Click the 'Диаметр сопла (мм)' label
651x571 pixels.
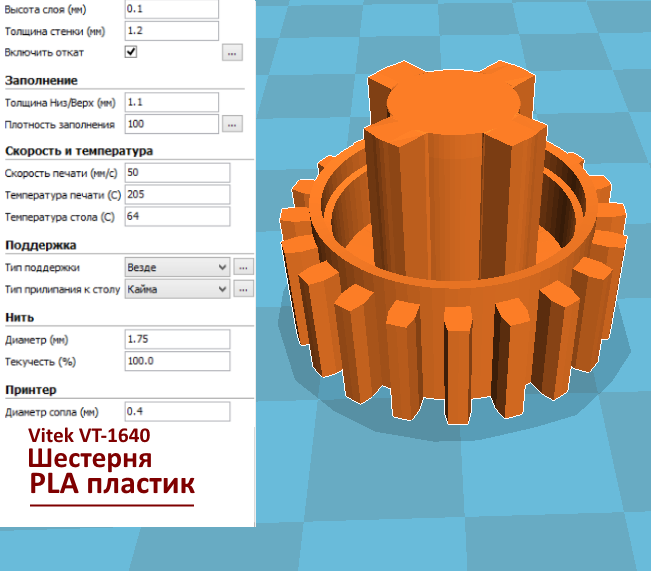(51, 412)
